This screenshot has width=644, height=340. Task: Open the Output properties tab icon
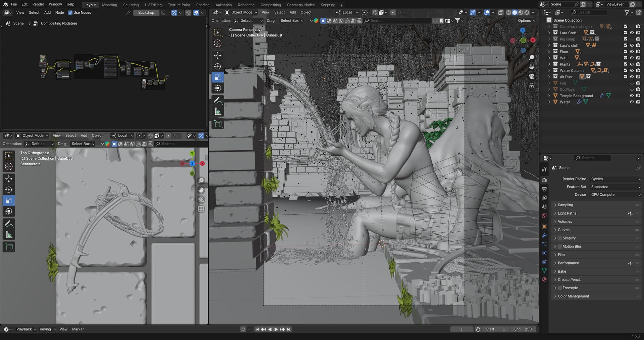544,189
